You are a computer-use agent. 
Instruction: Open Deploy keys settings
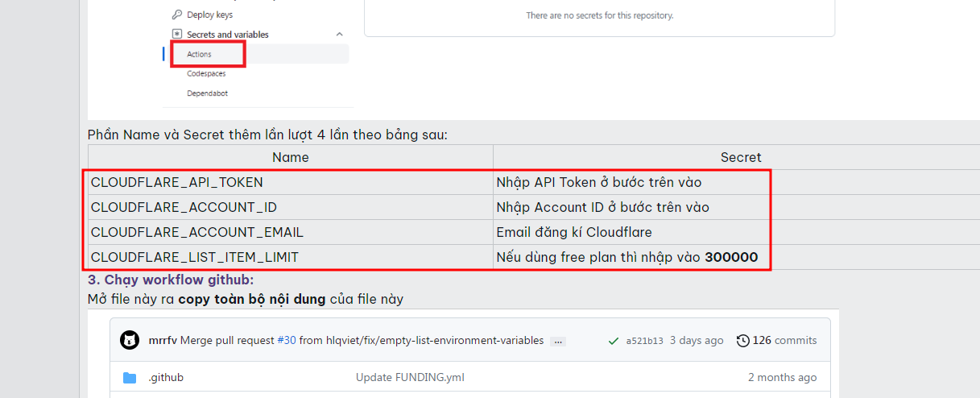tap(209, 15)
